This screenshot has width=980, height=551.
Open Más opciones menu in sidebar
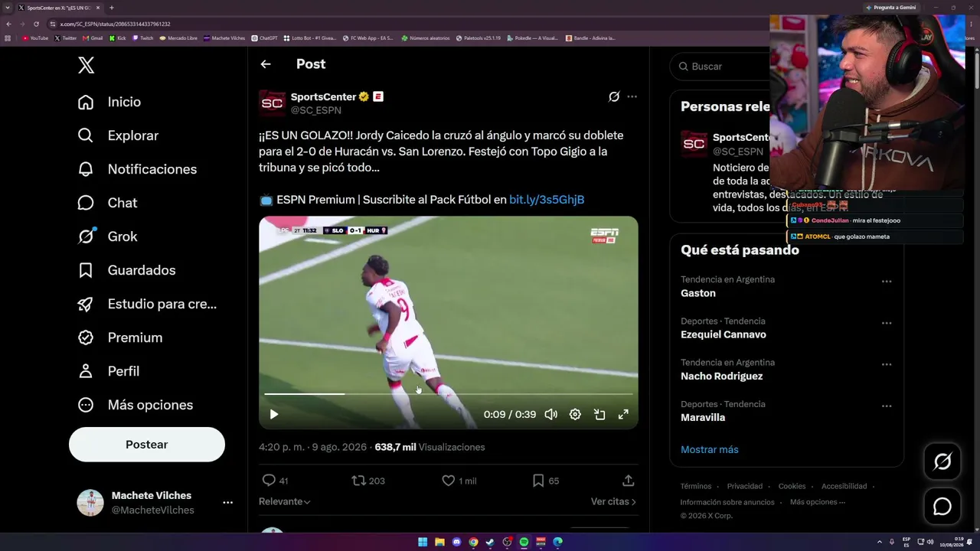point(135,405)
